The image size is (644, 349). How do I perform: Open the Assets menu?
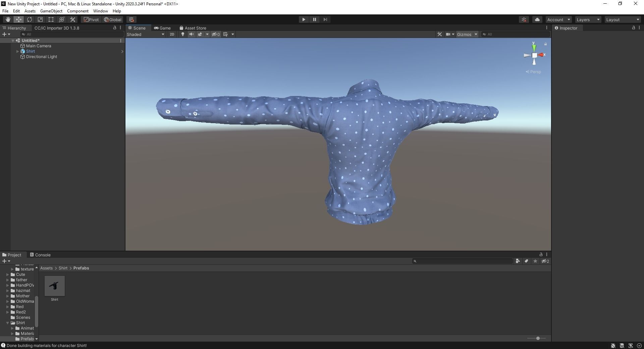click(30, 11)
